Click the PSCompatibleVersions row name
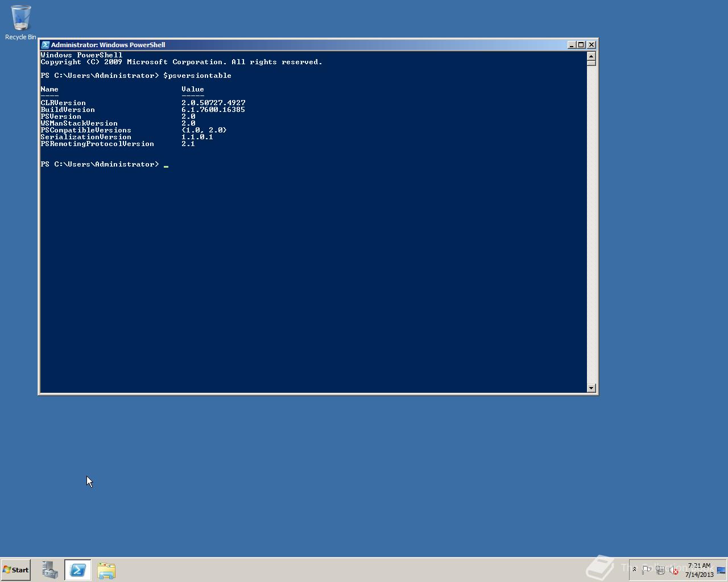The image size is (728, 582). click(86, 130)
